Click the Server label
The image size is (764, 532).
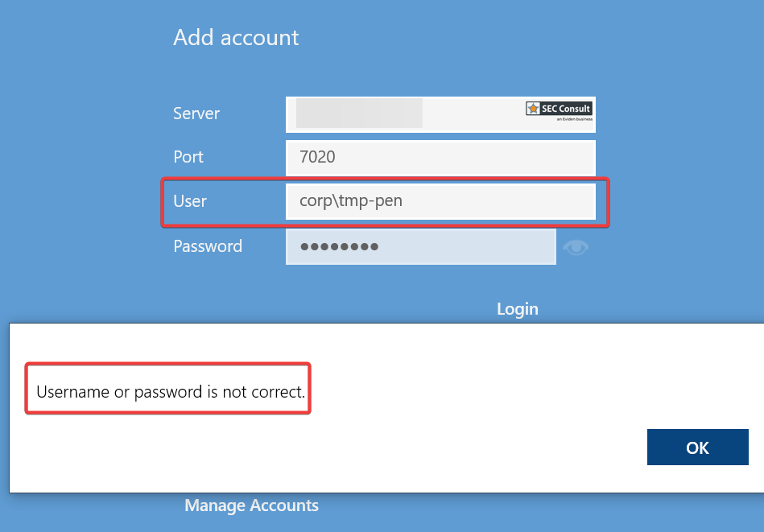[x=196, y=113]
